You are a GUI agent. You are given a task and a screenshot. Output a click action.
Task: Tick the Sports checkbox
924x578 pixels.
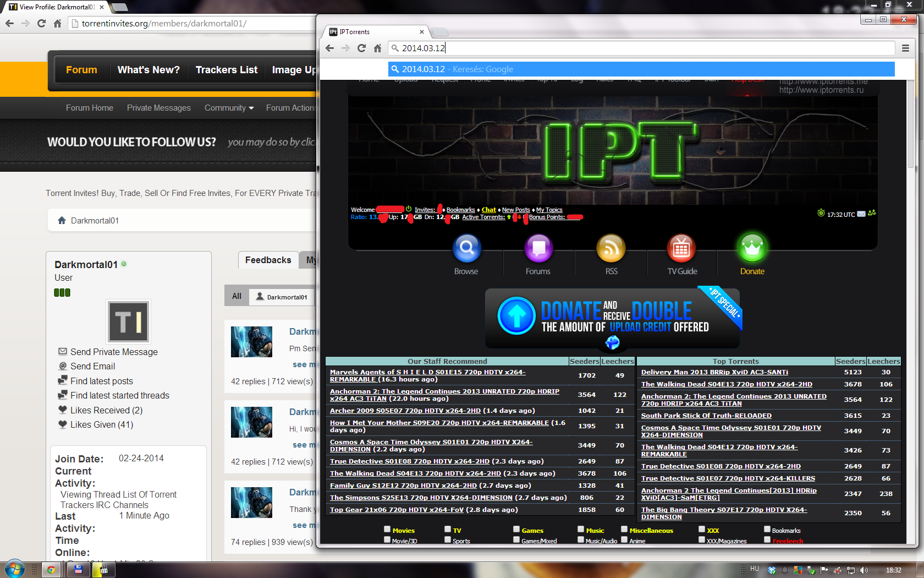[x=448, y=539]
